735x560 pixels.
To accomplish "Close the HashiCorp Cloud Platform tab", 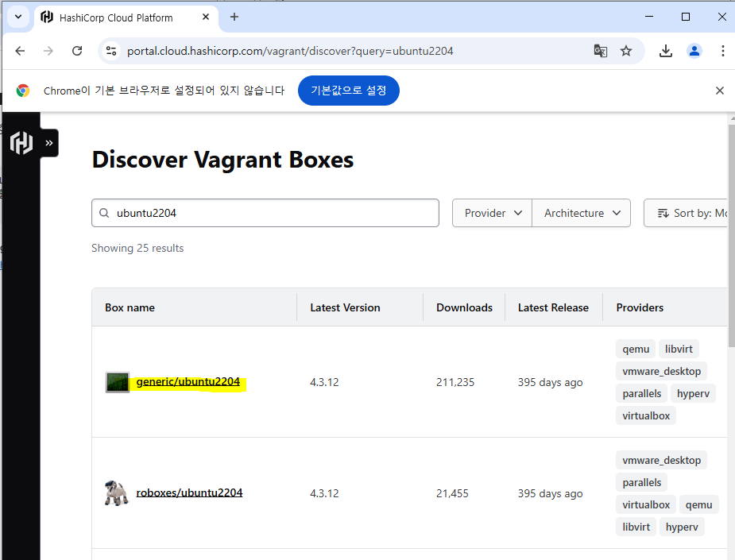I will 205,17.
